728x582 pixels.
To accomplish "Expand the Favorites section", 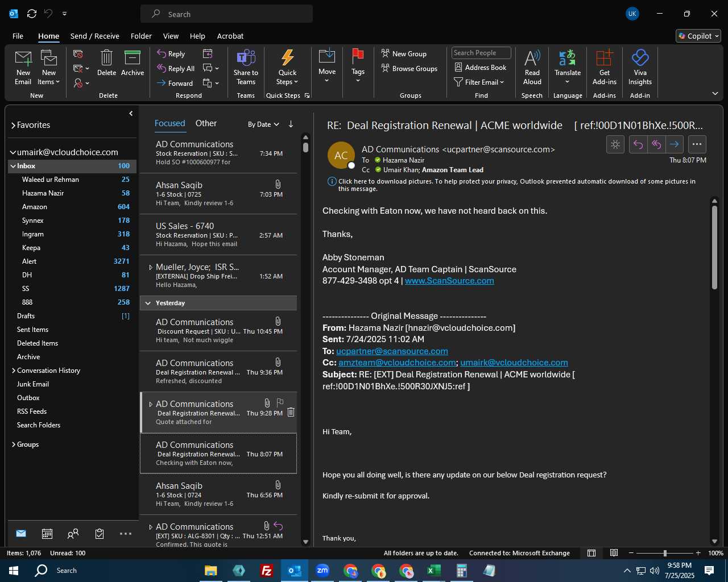I will click(x=13, y=125).
